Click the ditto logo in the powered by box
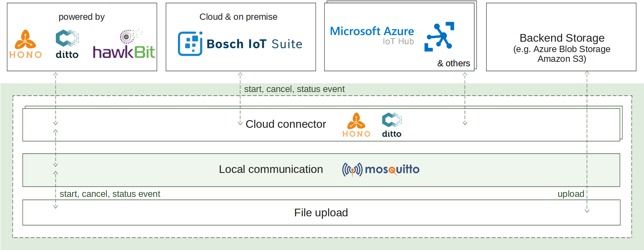 [67, 44]
